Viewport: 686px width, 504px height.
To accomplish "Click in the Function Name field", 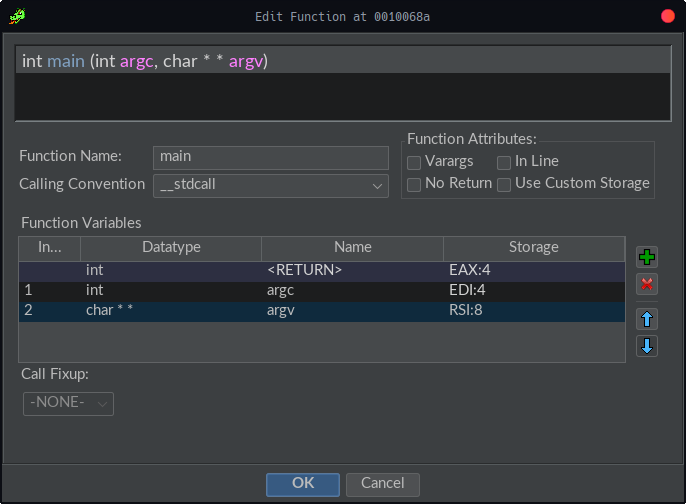I will pos(271,158).
